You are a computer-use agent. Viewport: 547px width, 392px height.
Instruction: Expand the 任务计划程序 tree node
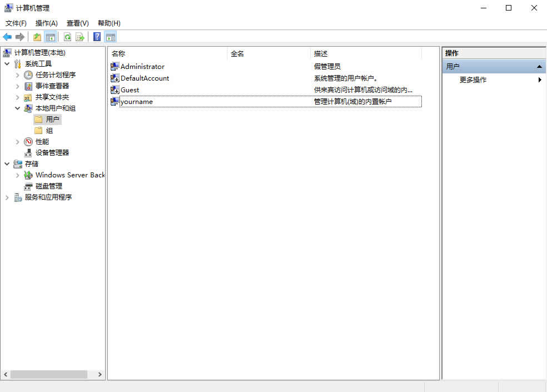(x=17, y=75)
